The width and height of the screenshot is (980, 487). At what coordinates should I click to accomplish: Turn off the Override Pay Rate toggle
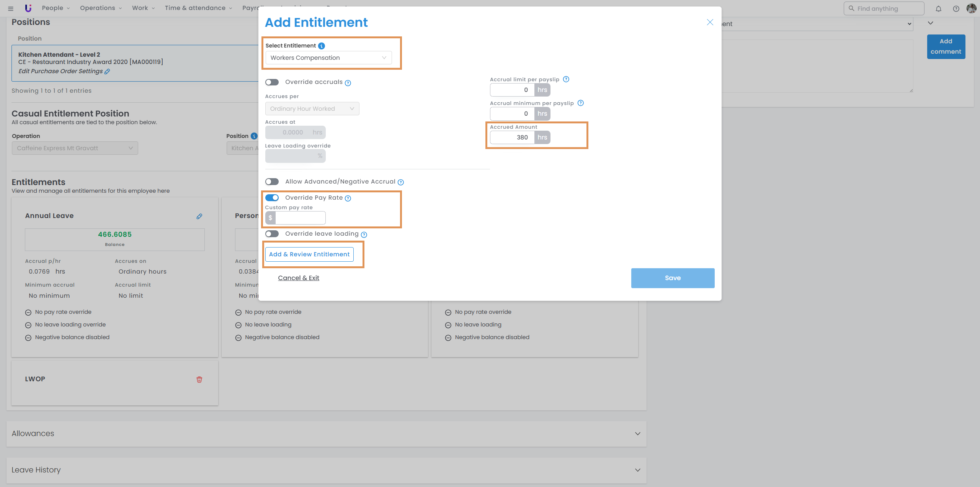coord(272,198)
